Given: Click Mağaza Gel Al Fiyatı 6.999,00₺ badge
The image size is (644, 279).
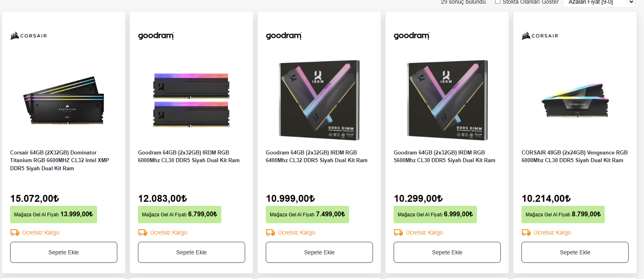Looking at the screenshot, I should (435, 214).
